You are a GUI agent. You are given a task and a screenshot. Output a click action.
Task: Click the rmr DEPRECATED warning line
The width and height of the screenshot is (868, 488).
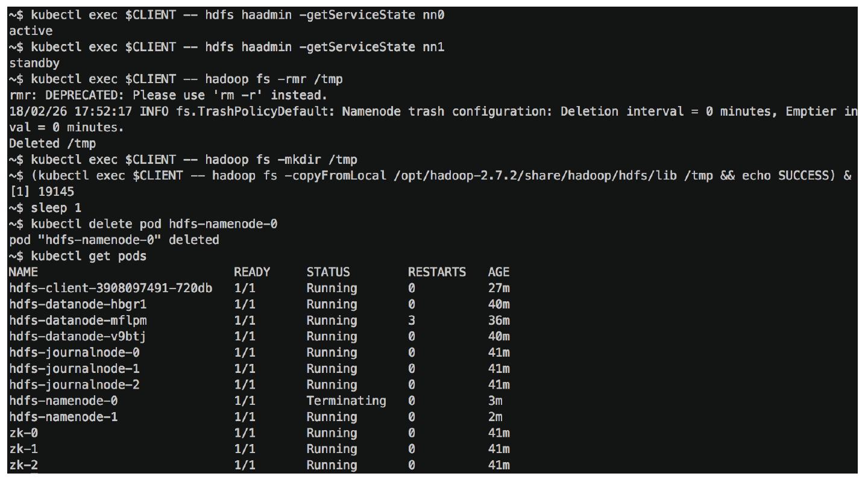coord(168,95)
